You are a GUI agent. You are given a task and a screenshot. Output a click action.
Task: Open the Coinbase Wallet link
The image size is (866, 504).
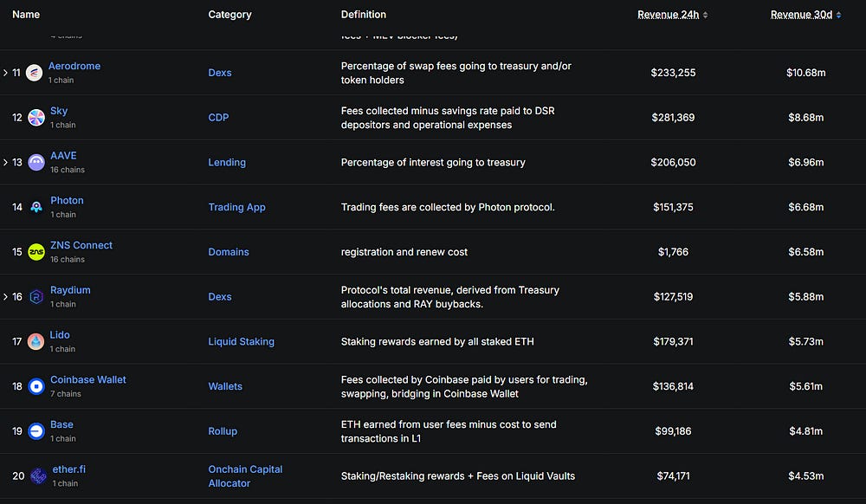click(87, 379)
